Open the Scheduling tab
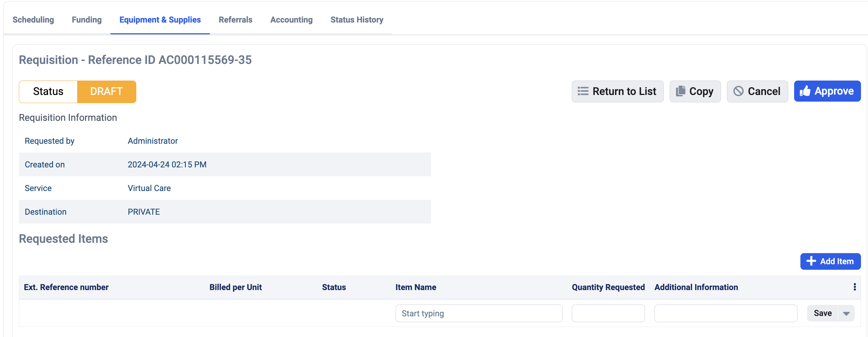This screenshot has width=868, height=337. tap(33, 20)
